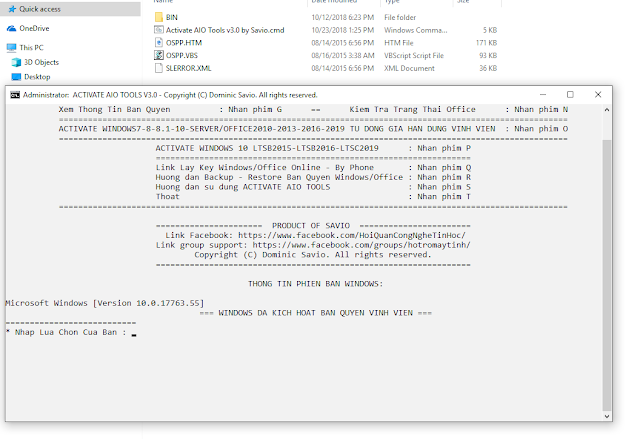Click the 3D Objects icon
The width and height of the screenshot is (640, 439).
click(16, 62)
